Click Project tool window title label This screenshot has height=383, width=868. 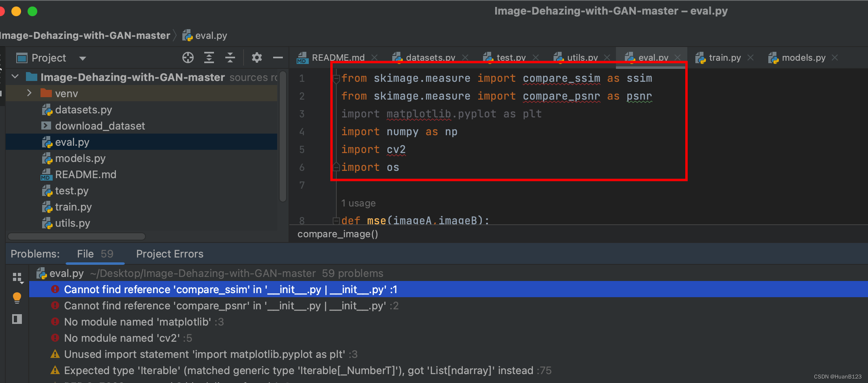click(49, 58)
